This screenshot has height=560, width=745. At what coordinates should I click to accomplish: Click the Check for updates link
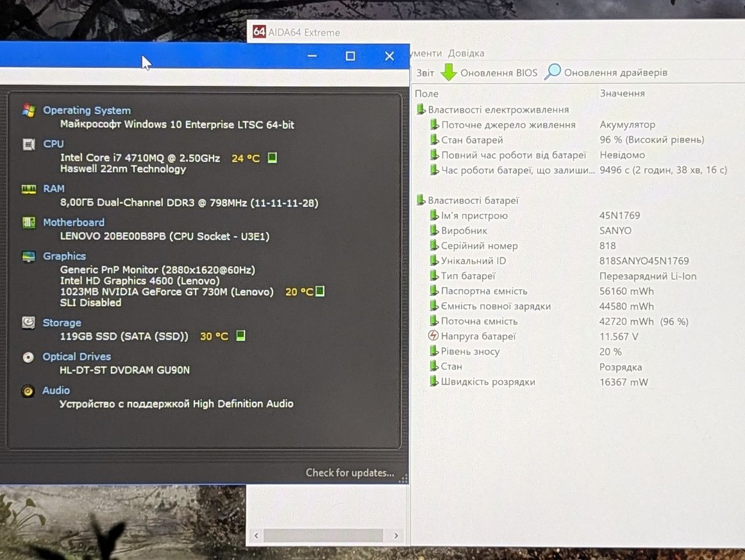(350, 473)
